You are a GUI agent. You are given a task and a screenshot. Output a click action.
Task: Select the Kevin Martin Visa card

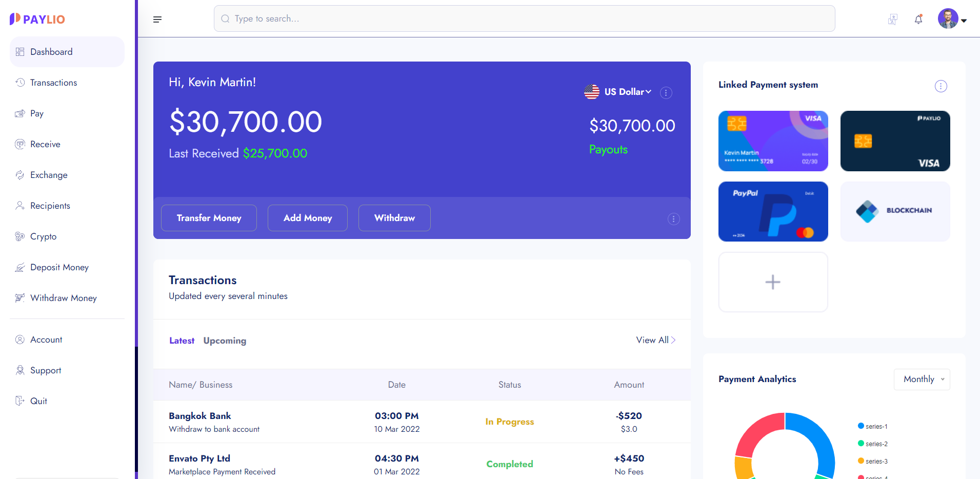(773, 141)
